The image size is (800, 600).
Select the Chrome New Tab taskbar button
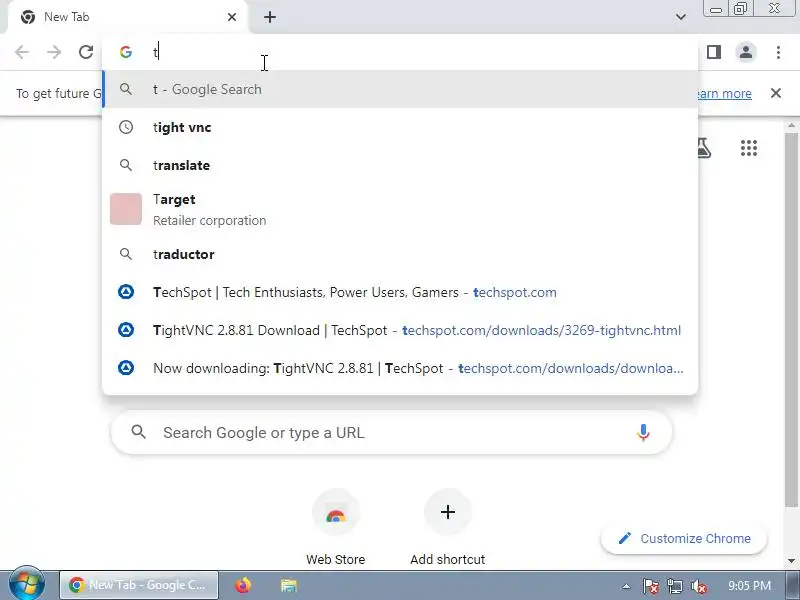coord(139,585)
